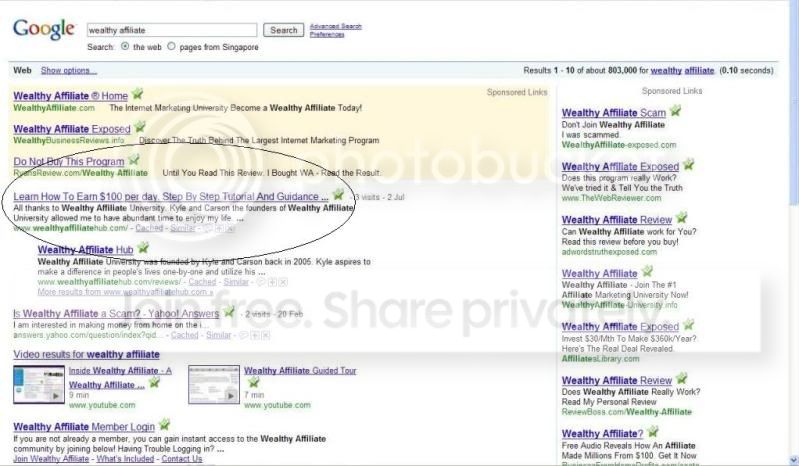
Task: Open Wealthy Affiliate Exposed ad from AffiliatesLibrary.com
Action: point(620,326)
